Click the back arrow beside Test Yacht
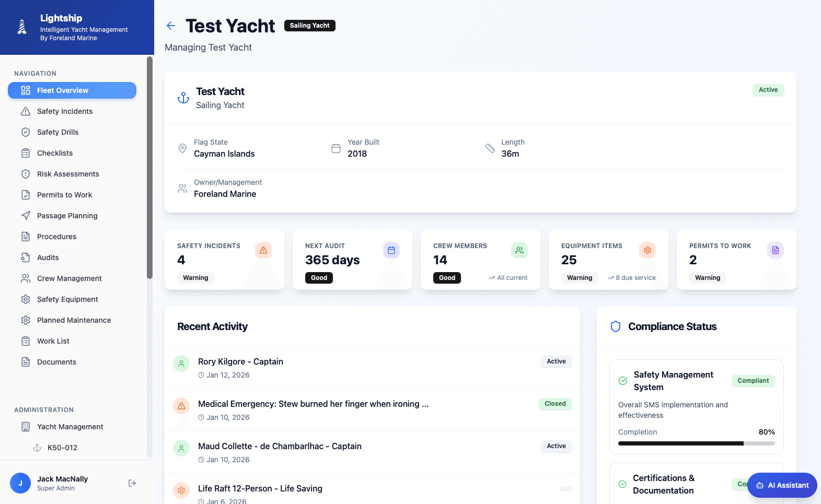Screen dimensions: 821x504 click(x=170, y=26)
